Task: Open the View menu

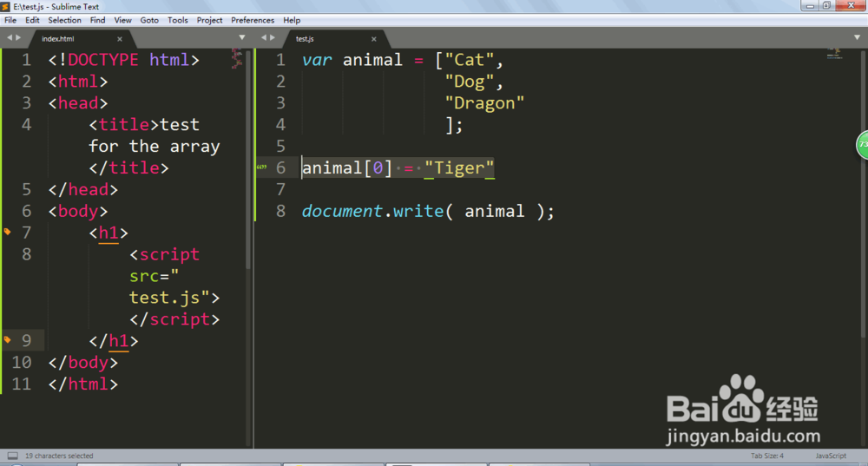Action: coord(123,20)
